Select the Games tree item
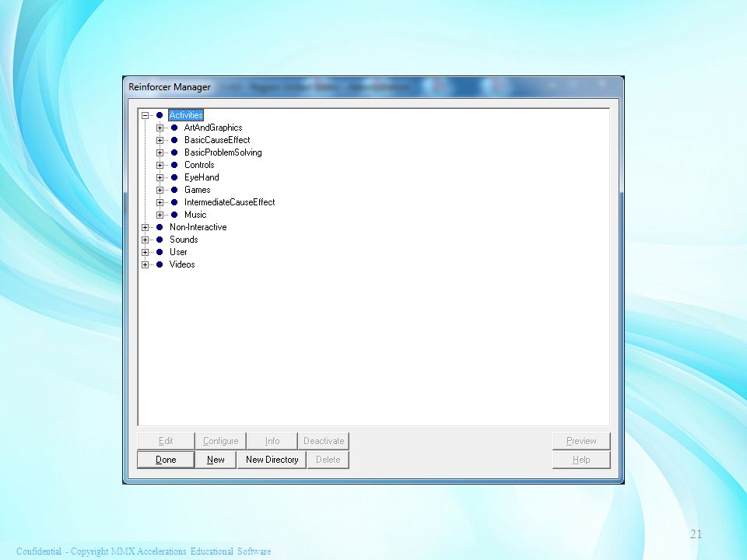 pos(197,190)
